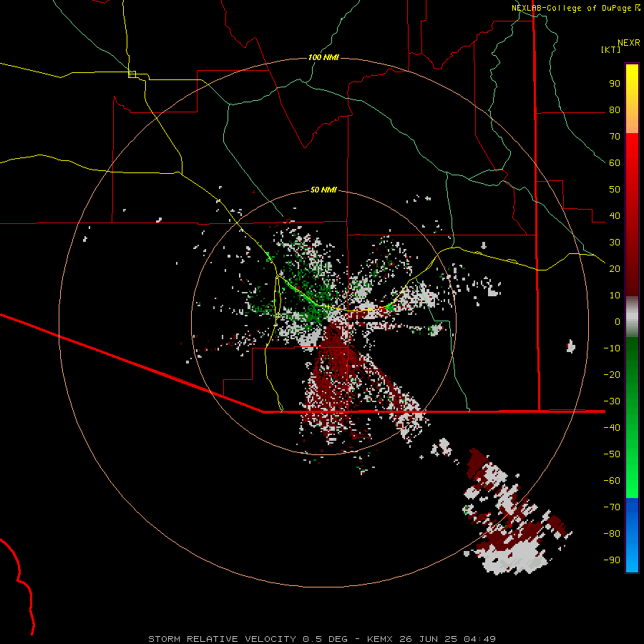Click the 60 value on the velocity scale
Image resolution: width=644 pixels, height=644 pixels.
coord(615,163)
